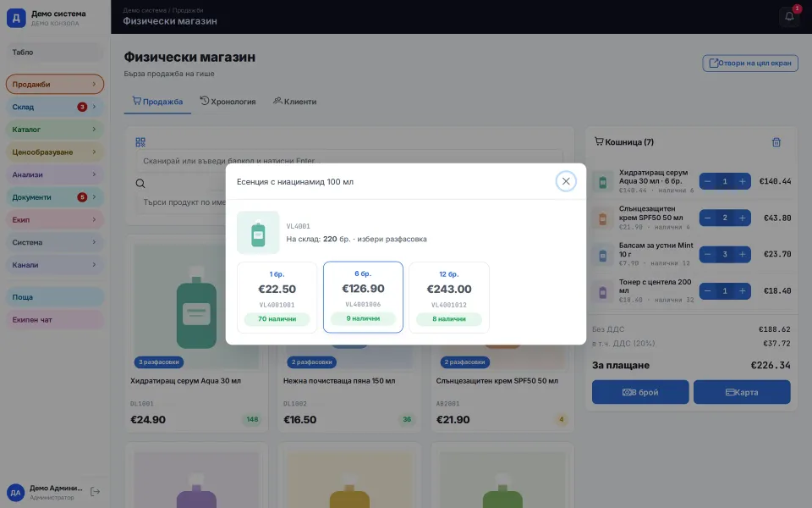Expand the Документи sidebar menu
The image size is (812, 508).
click(55, 197)
